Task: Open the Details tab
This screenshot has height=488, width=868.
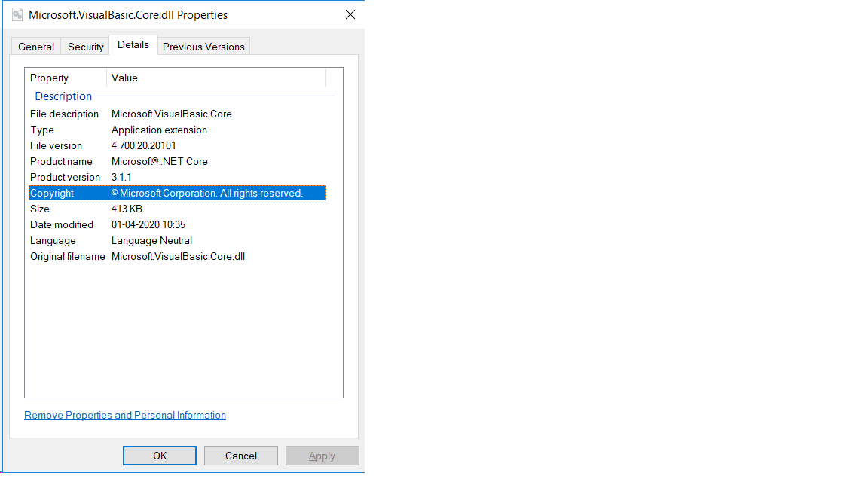Action: tap(133, 44)
